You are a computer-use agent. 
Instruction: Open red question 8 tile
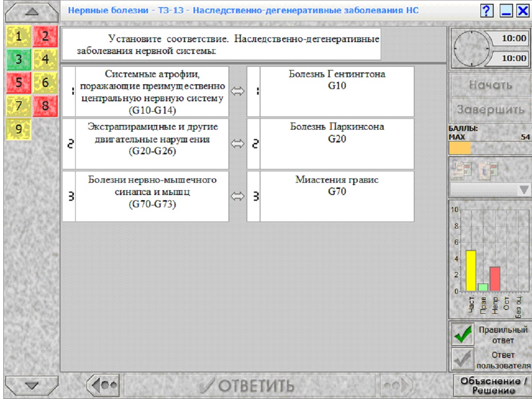click(x=45, y=106)
